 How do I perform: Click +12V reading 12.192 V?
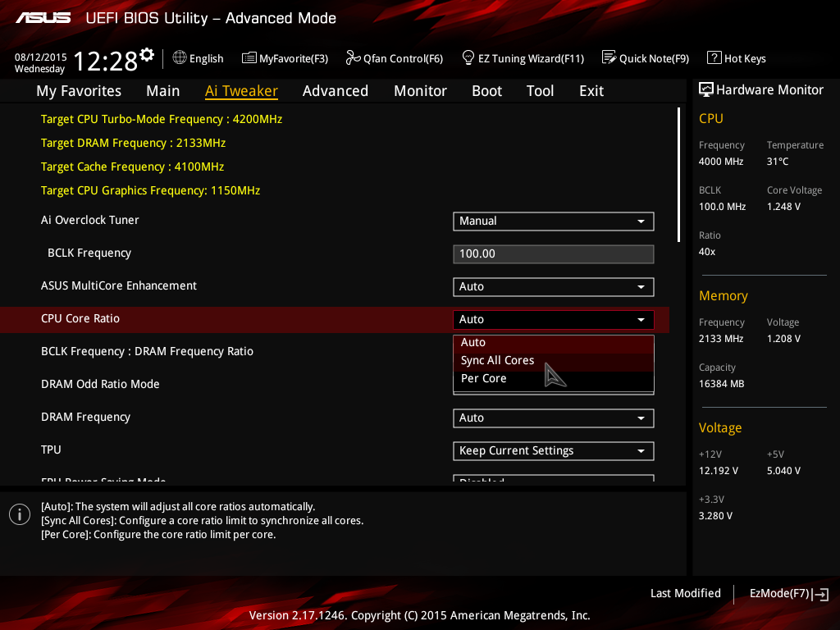719,471
